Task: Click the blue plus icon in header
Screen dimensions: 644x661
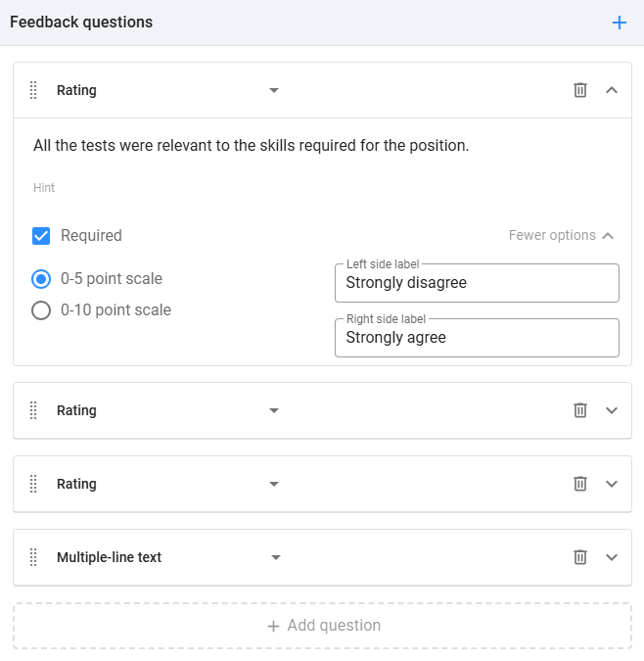Action: 619,23
